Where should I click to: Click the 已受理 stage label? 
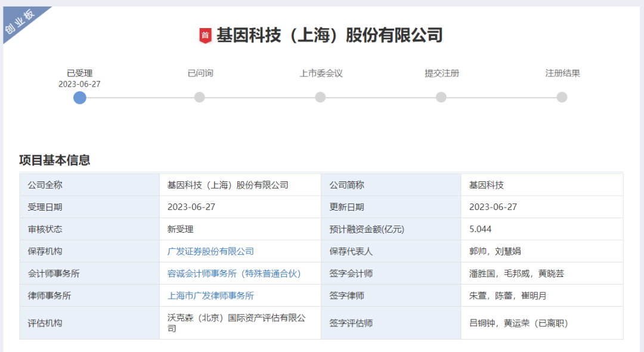click(x=80, y=73)
